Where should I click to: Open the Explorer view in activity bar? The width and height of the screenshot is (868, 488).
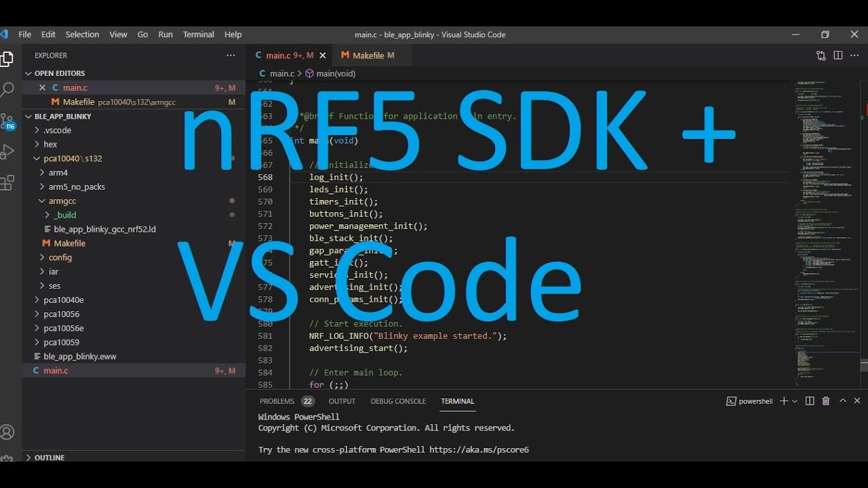coord(6,59)
